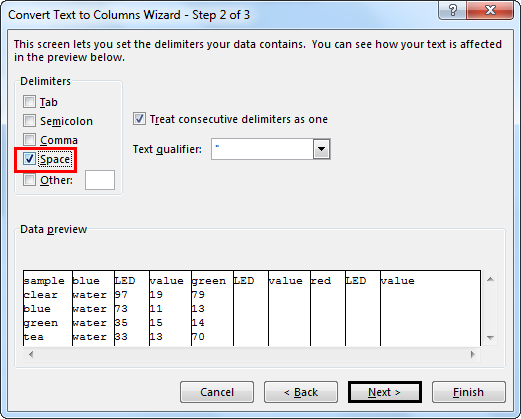Click the preview scroll up arrow
The width and height of the screenshot is (521, 419).
point(490,279)
